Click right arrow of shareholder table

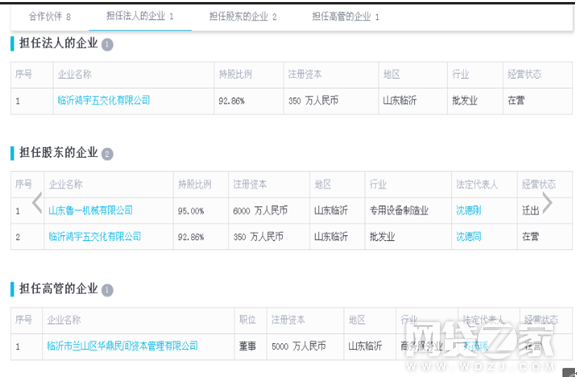click(547, 202)
